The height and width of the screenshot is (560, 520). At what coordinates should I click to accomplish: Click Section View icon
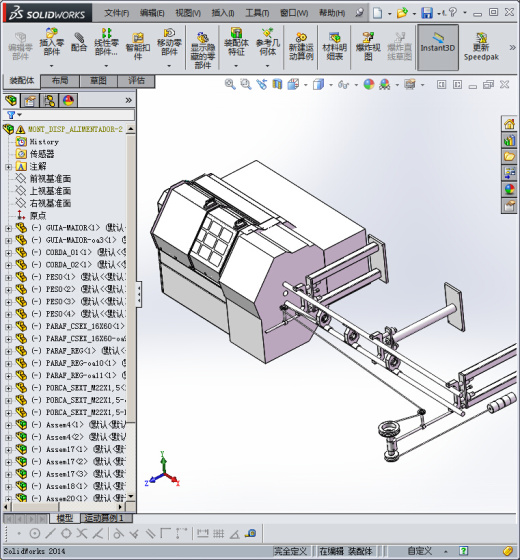[x=277, y=85]
